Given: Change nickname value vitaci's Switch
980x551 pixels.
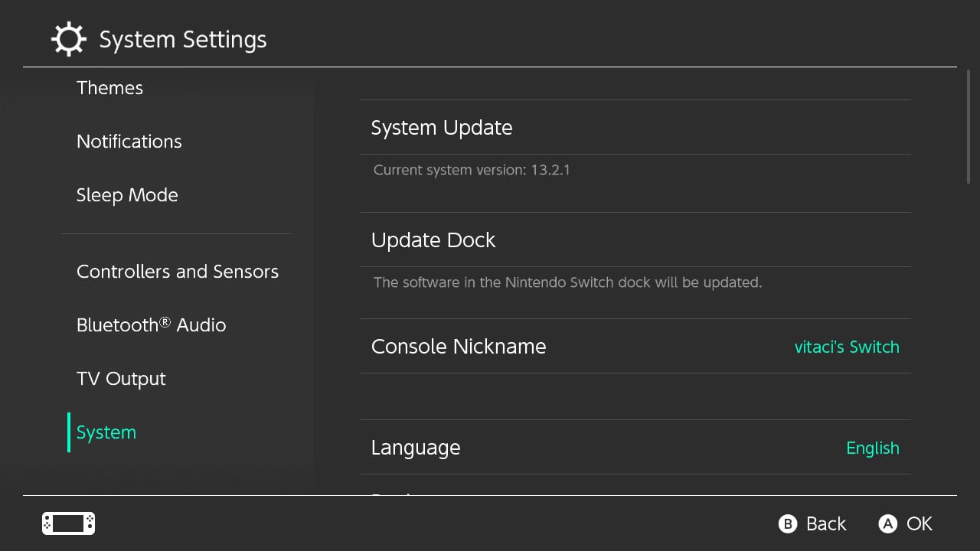Looking at the screenshot, I should coord(847,347).
